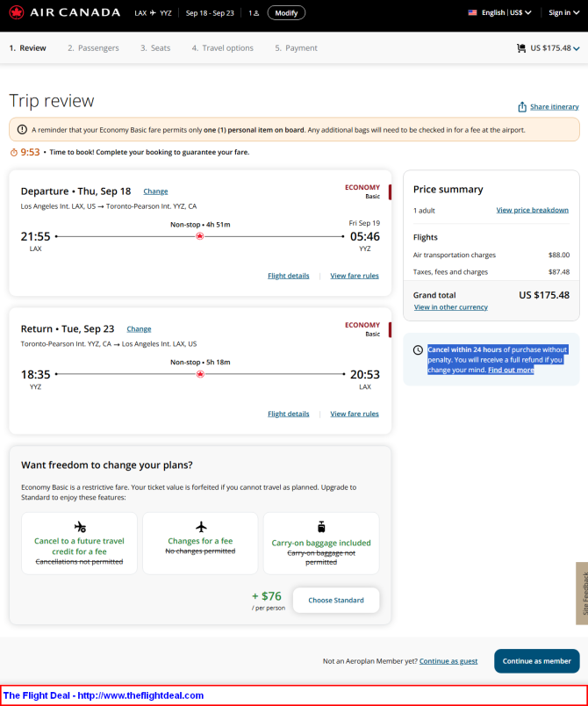Expand the English US$ language dropdown
588x706 pixels.
point(506,12)
